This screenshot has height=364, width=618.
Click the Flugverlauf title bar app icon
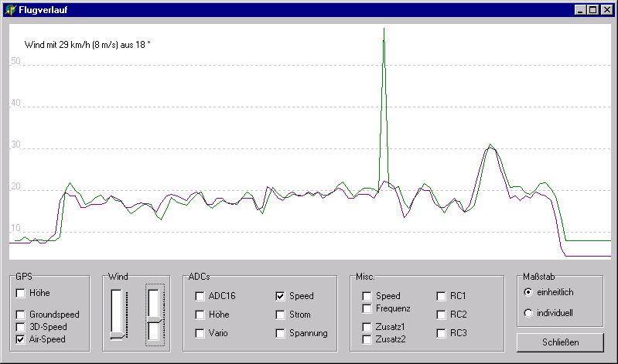[x=10, y=10]
